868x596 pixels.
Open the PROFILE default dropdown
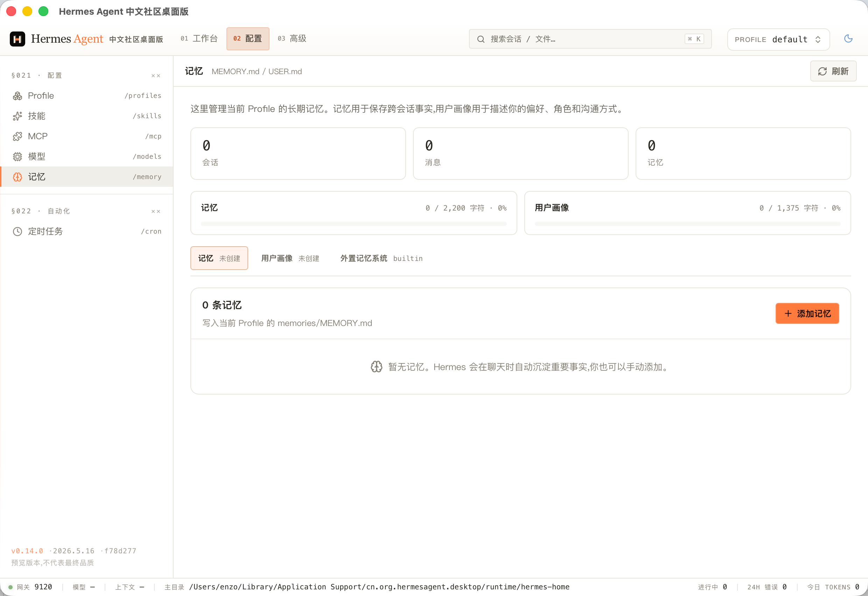(778, 39)
